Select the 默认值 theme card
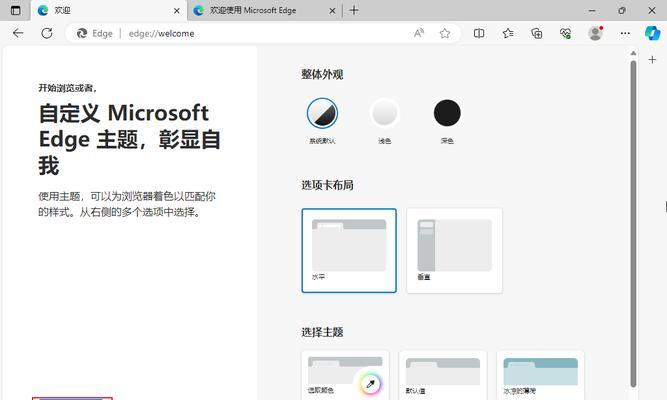667x400 pixels. click(x=443, y=375)
